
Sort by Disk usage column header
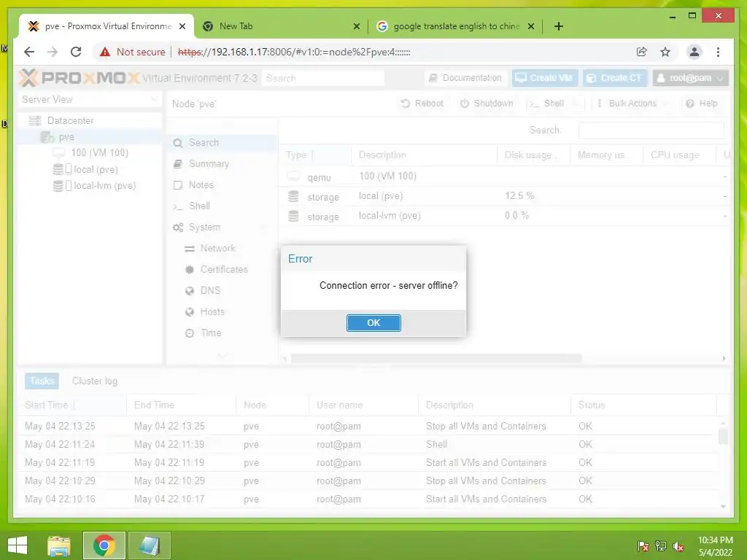point(533,155)
